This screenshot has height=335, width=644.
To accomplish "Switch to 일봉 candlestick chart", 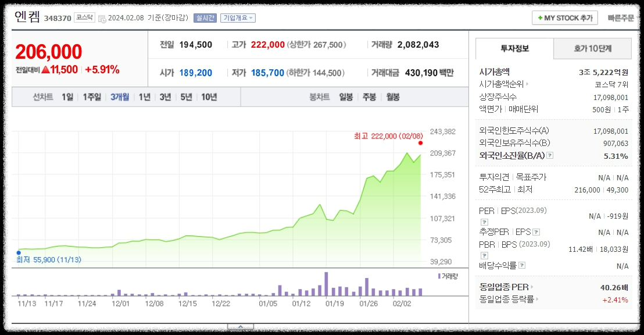I will [346, 97].
